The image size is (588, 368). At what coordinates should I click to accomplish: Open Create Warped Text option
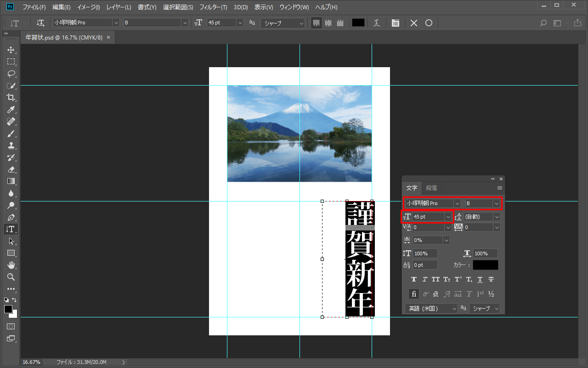[x=376, y=23]
